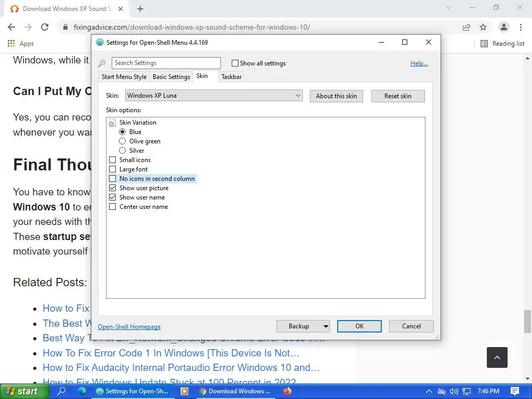Open the Help... link
532x399 pixels.
(419, 63)
